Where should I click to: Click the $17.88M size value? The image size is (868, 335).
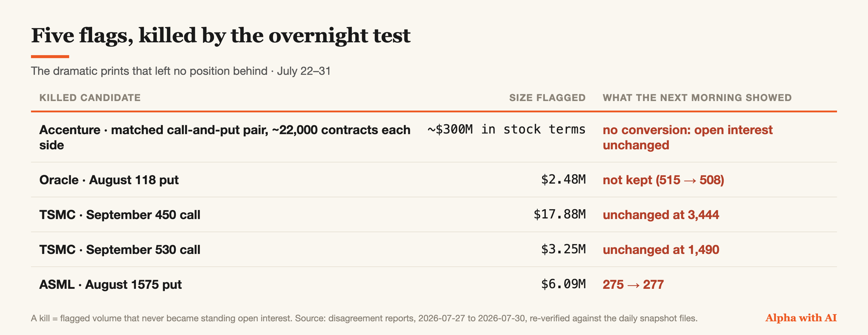(560, 214)
